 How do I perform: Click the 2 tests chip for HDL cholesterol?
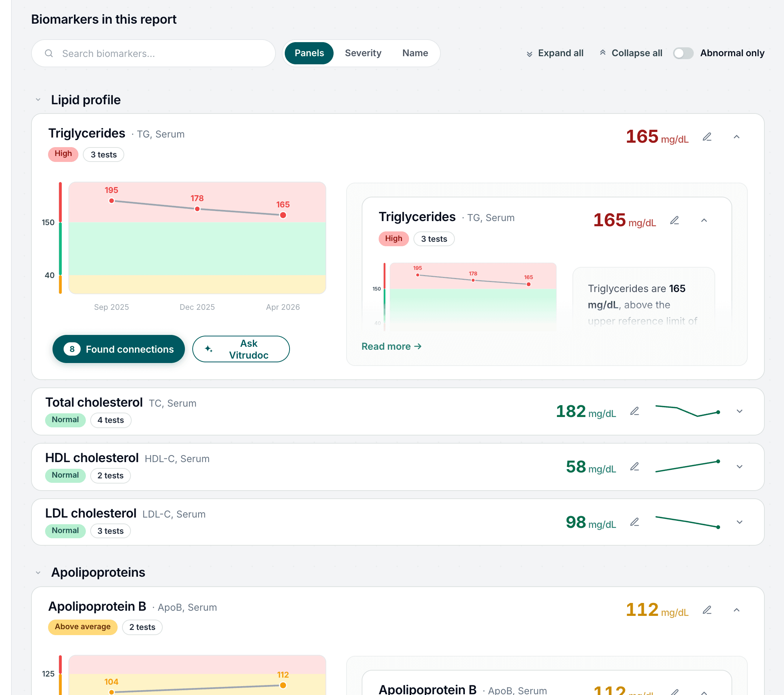pos(111,476)
